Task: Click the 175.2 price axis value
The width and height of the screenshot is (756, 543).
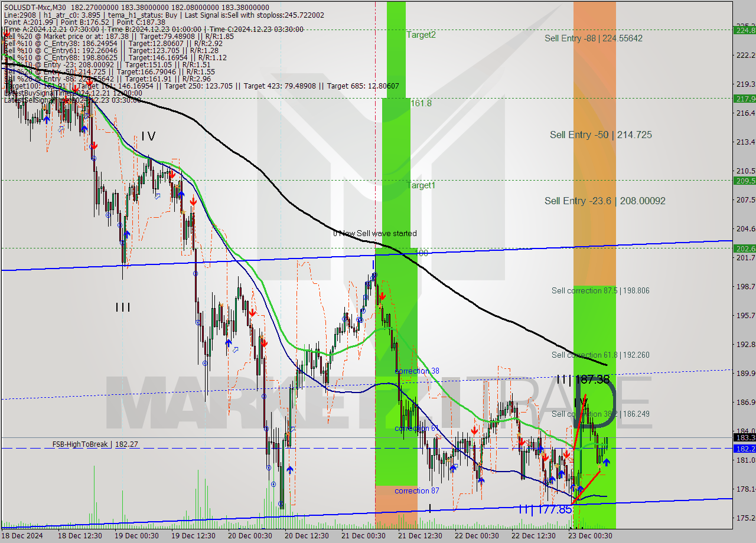Action: pos(745,518)
